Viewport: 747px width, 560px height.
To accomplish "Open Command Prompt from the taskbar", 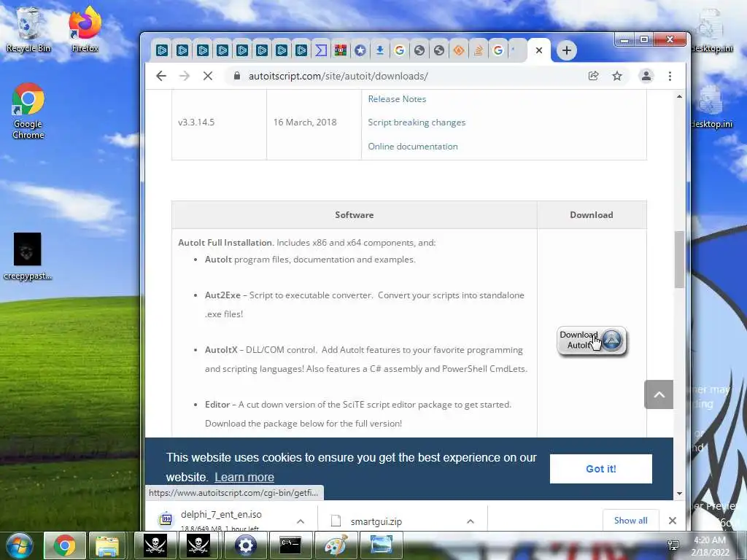I will (x=290, y=545).
